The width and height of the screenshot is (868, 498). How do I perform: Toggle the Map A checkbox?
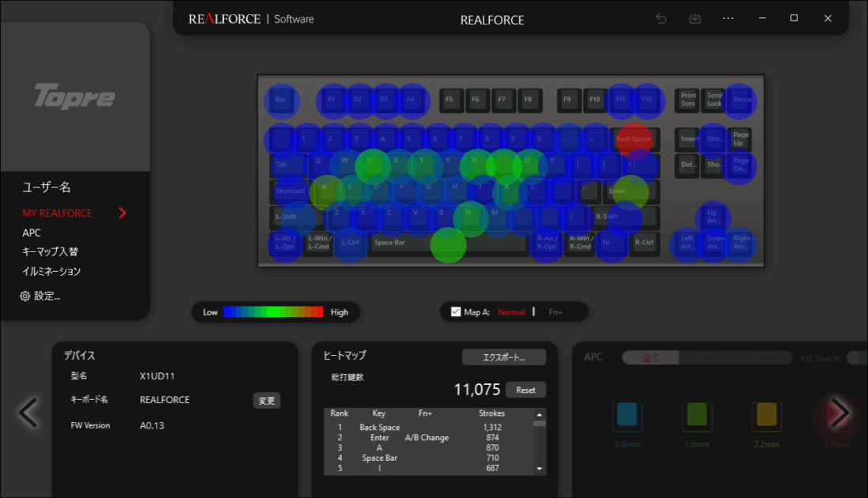pyautogui.click(x=456, y=312)
